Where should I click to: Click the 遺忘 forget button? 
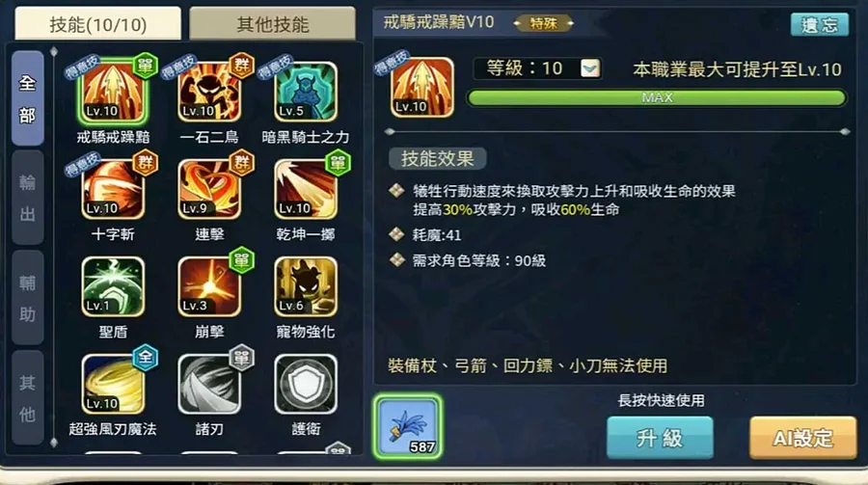point(819,24)
